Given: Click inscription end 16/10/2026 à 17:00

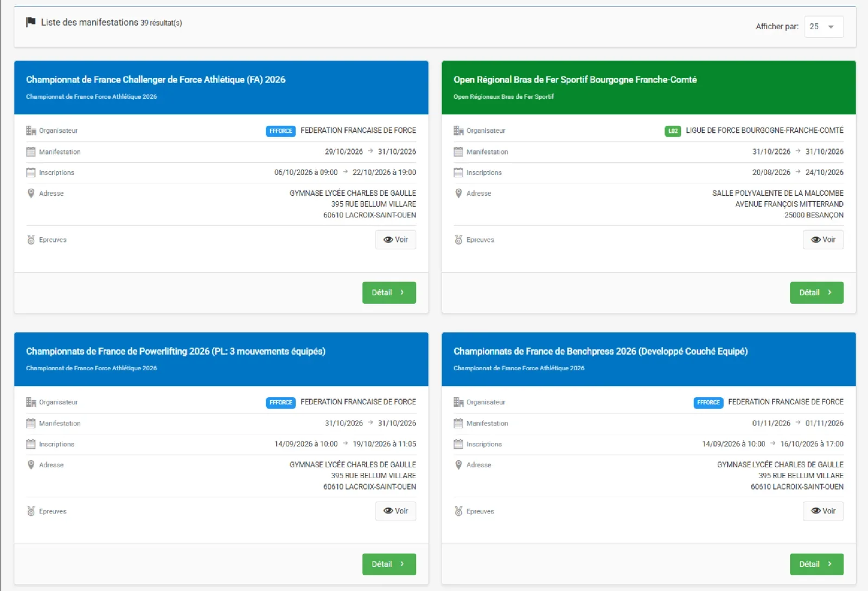Looking at the screenshot, I should pos(812,444).
